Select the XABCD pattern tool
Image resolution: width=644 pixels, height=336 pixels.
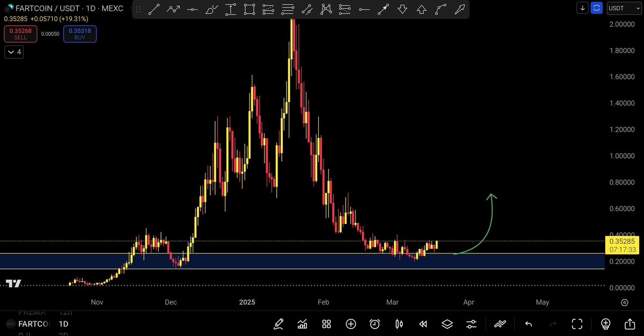point(326,9)
